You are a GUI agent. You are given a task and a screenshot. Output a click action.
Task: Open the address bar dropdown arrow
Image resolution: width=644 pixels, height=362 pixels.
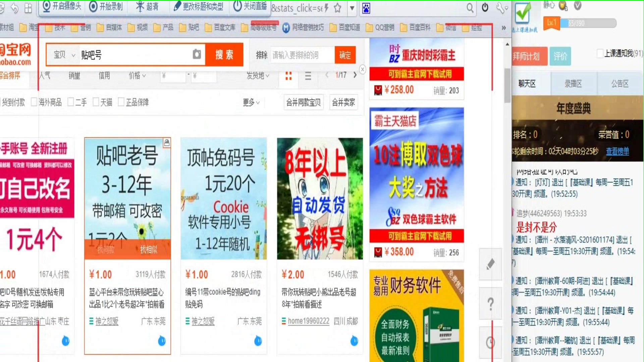352,8
